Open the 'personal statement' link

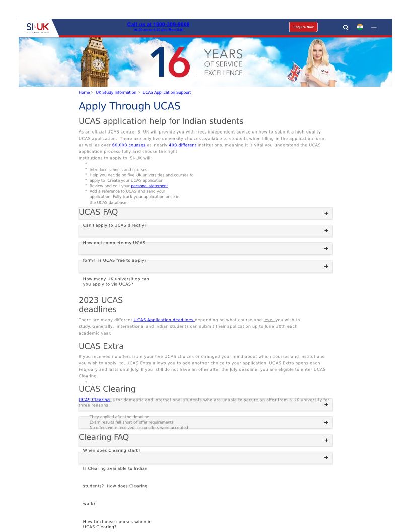(x=149, y=186)
